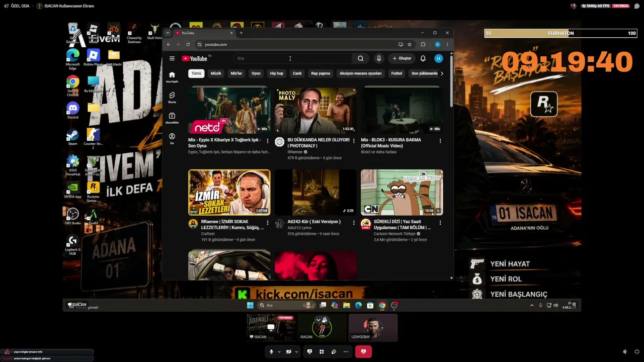
Task: Open the YouTube guide hamburger menu
Action: [x=172, y=58]
